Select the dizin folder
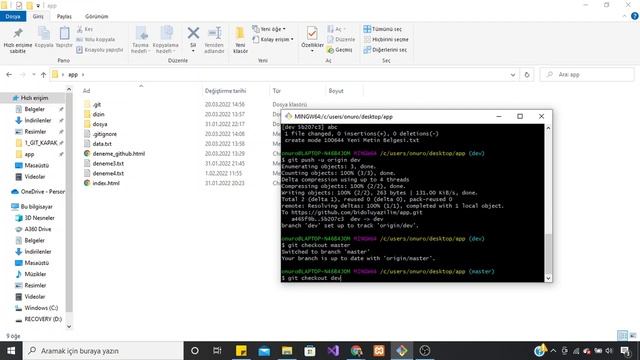The image size is (640, 360). click(x=98, y=114)
